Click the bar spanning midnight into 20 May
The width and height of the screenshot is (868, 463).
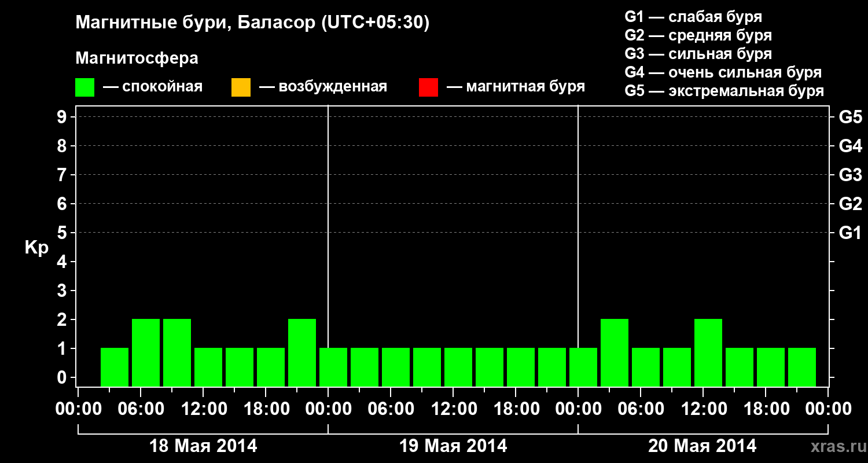tap(583, 367)
